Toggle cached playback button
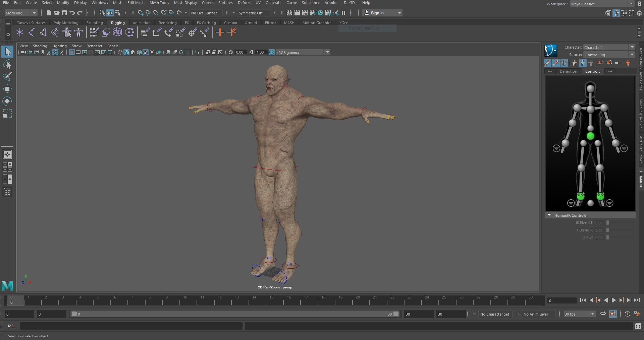This screenshot has height=340, width=644. 613,314
